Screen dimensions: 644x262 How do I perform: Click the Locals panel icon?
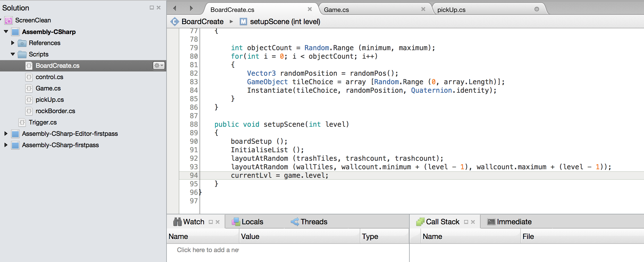(x=236, y=222)
